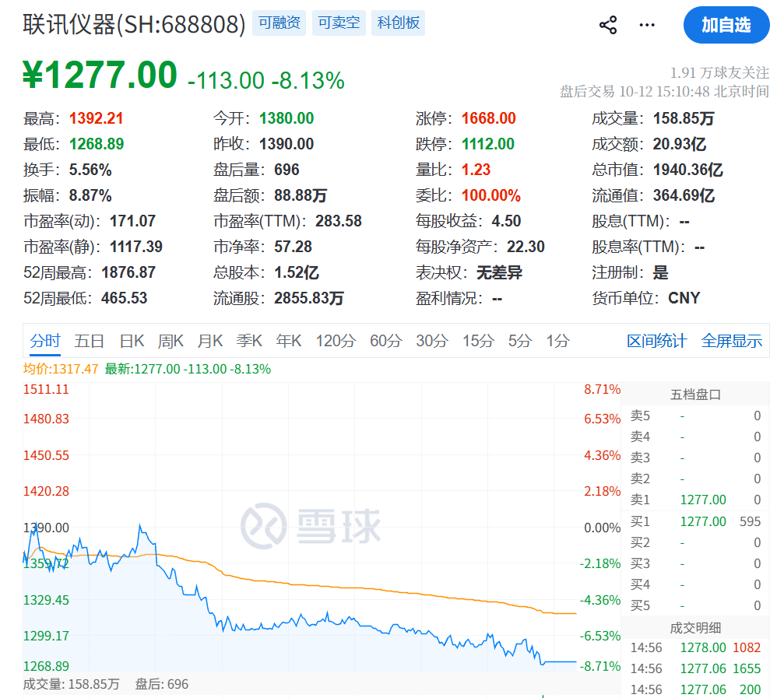Click the 昨收 value 1390.00
This screenshot has width=784, height=698.
287,145
